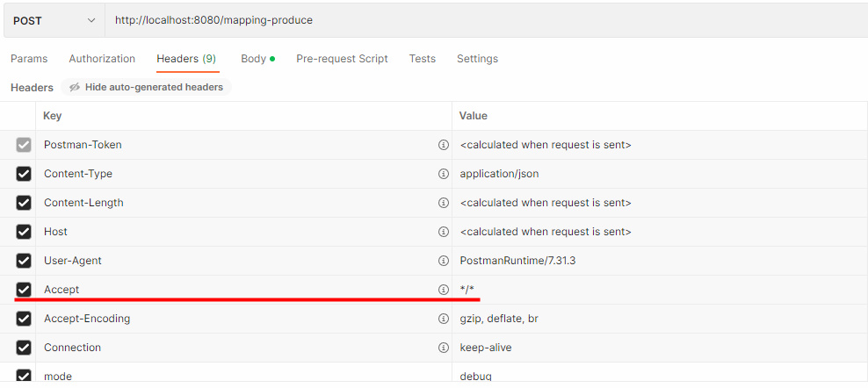The height and width of the screenshot is (388, 868).
Task: Click info icon next to Content-Type
Action: (443, 174)
